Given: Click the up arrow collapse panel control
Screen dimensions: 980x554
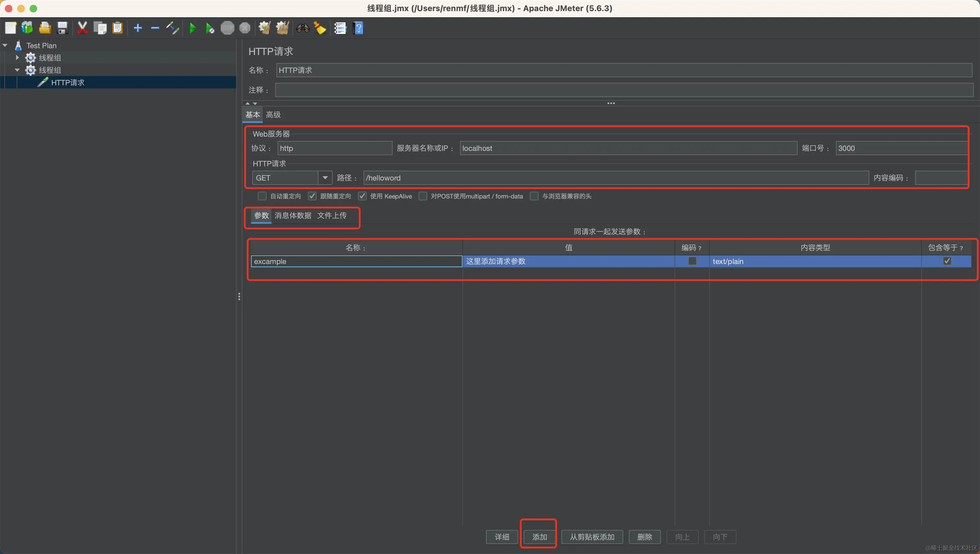Looking at the screenshot, I should click(x=248, y=103).
